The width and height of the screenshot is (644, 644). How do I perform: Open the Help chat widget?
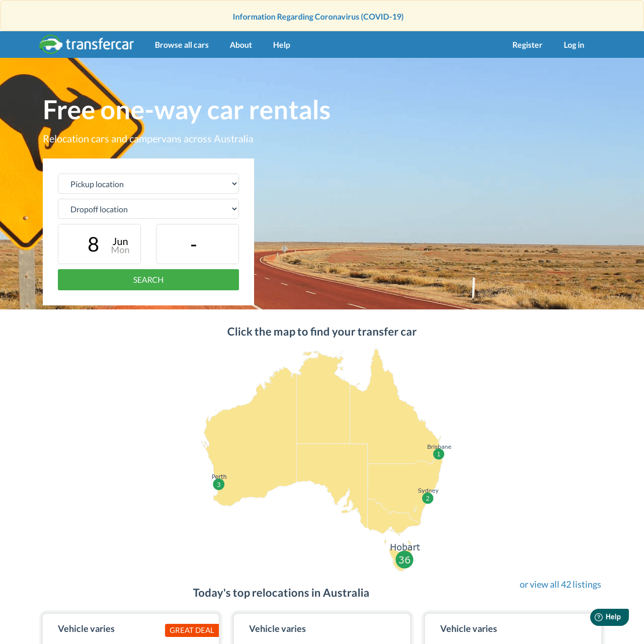coord(609,617)
